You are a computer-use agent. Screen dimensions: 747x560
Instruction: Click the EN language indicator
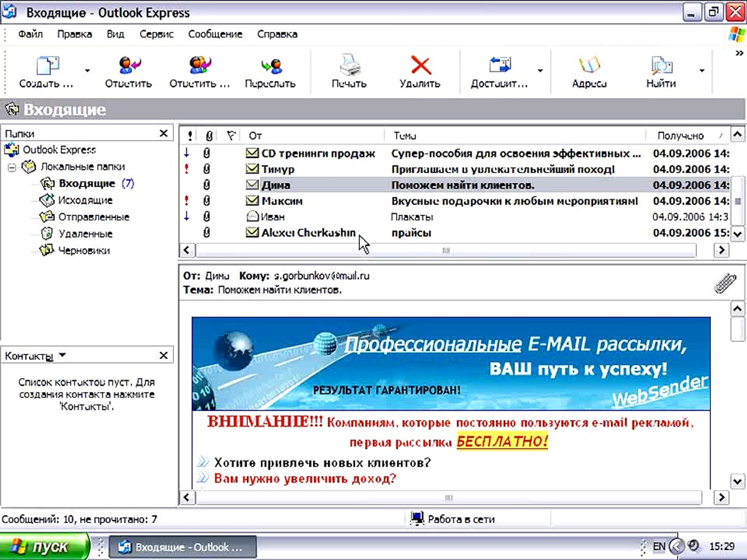(x=659, y=547)
